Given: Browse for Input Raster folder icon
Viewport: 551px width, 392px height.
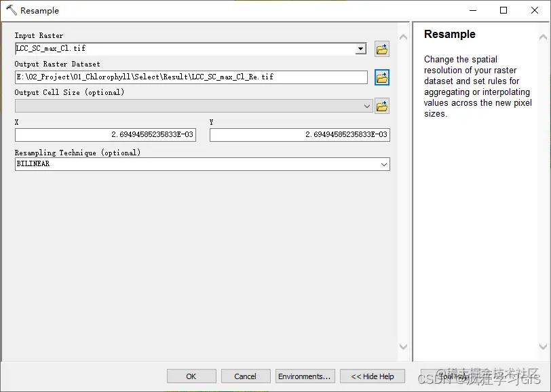Looking at the screenshot, I should pos(381,50).
